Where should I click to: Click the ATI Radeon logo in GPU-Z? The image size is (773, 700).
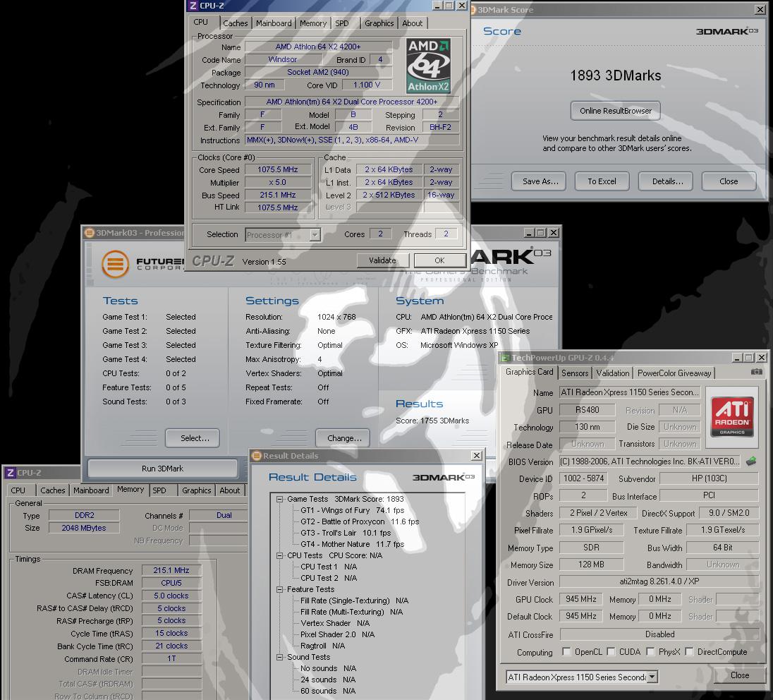732,416
